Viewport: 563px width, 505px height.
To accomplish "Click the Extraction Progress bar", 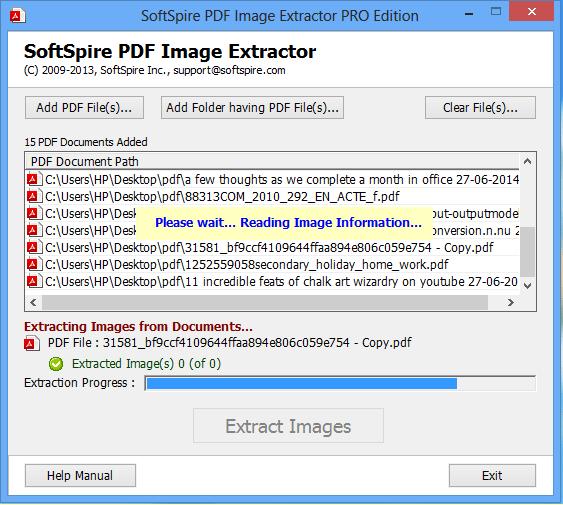I will (340, 383).
